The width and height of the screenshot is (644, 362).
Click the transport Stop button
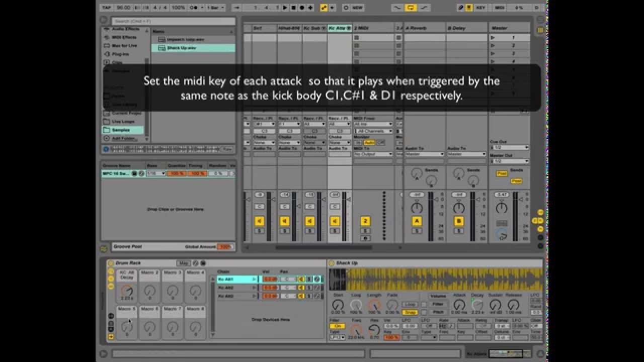pos(293,8)
